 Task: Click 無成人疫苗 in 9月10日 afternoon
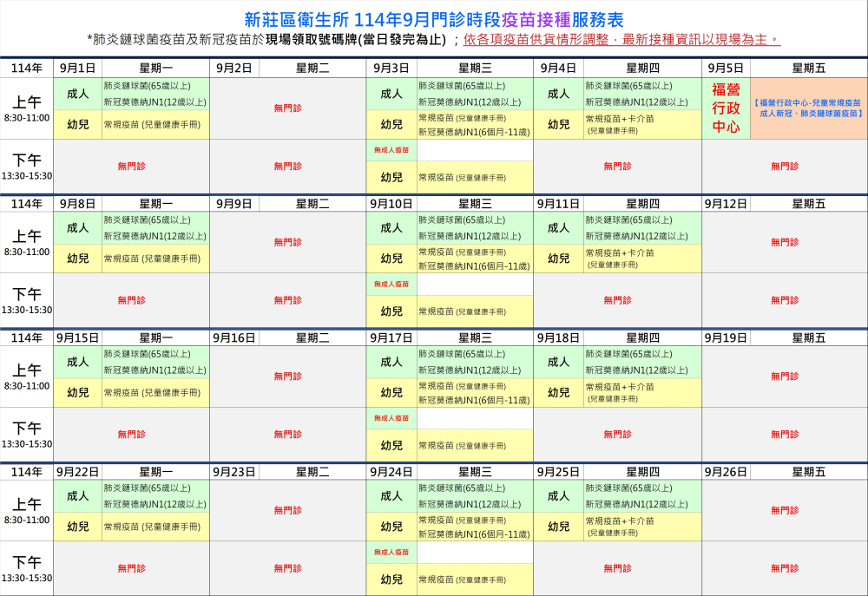(x=391, y=284)
